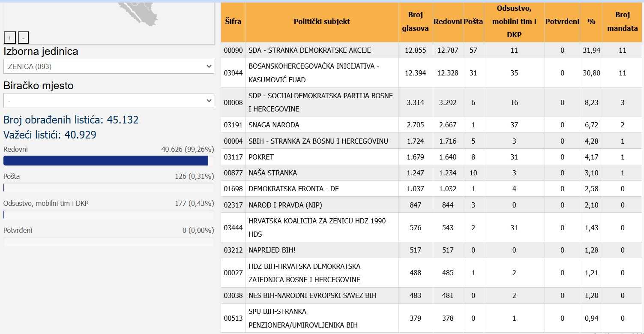Image resolution: width=644 pixels, height=334 pixels.
Task: Select the SDA - Stranka Demokratske Akcije row
Action: coord(309,50)
